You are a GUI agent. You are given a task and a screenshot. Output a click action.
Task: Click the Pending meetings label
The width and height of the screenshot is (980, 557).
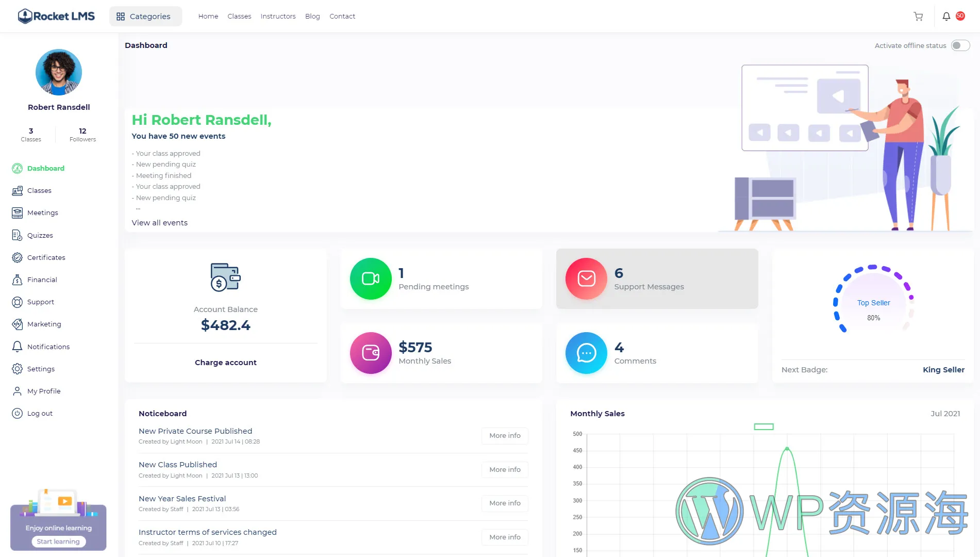click(434, 287)
